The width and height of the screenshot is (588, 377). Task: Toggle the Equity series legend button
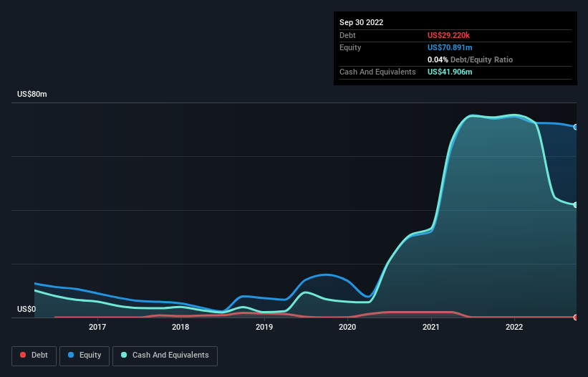coord(85,355)
